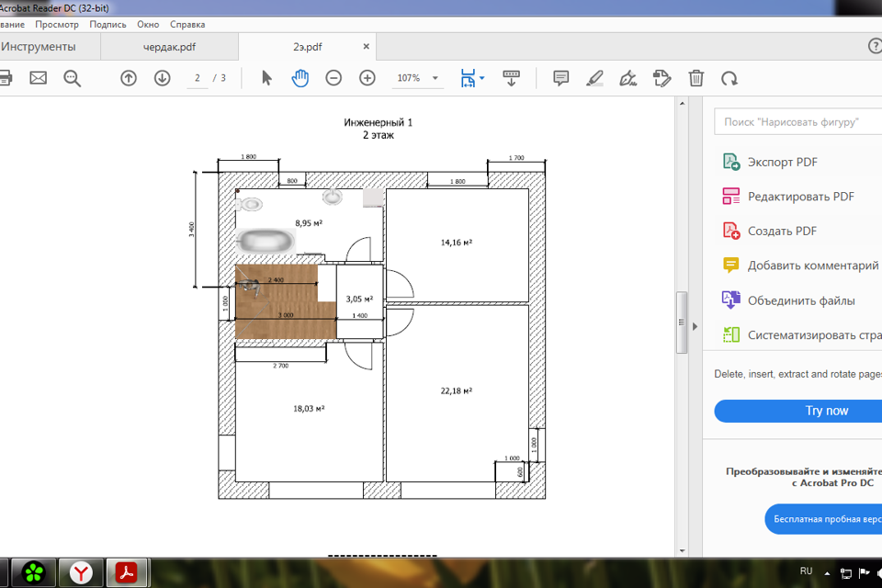Click the yellow comment icon in tools pane
Image resolution: width=882 pixels, height=588 pixels.
(730, 265)
